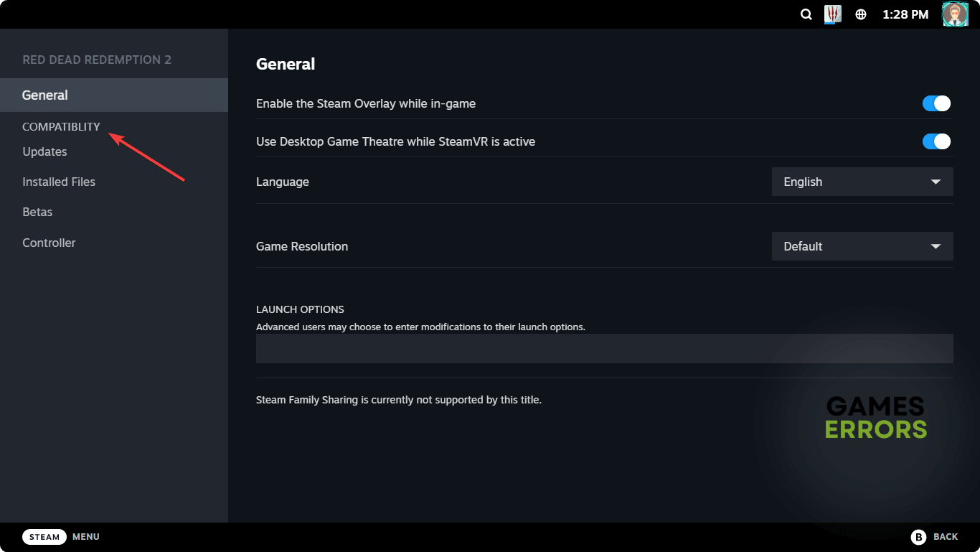Viewport: 980px width, 552px height.
Task: Click the General page heading
Action: pyautogui.click(x=286, y=64)
